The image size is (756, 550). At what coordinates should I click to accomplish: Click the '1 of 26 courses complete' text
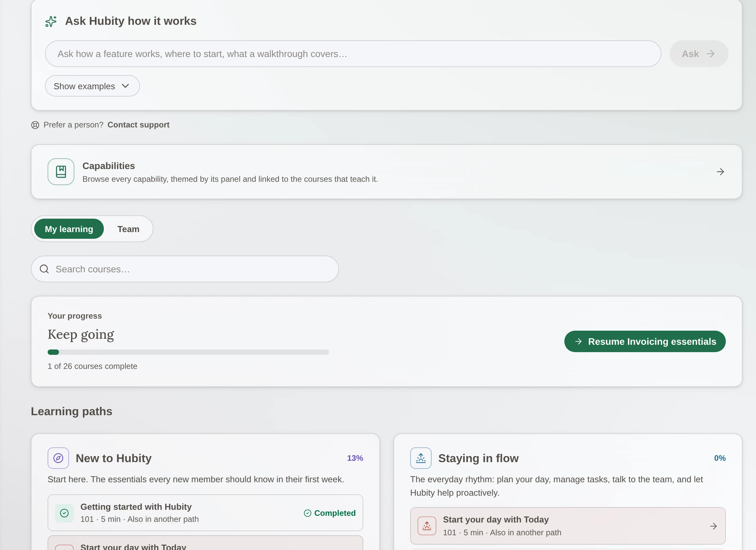click(92, 366)
